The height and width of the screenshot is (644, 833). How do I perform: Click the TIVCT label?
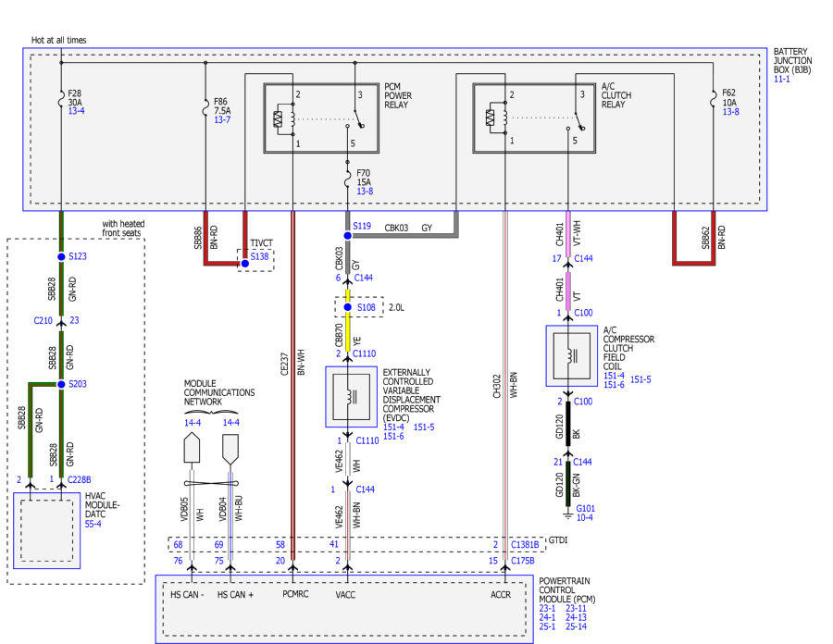pos(261,243)
